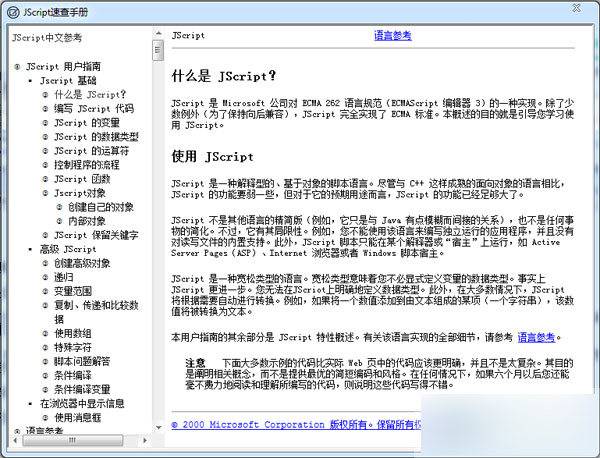Click the tree panel scroll-up arrow
This screenshot has height=458, width=600.
click(158, 33)
